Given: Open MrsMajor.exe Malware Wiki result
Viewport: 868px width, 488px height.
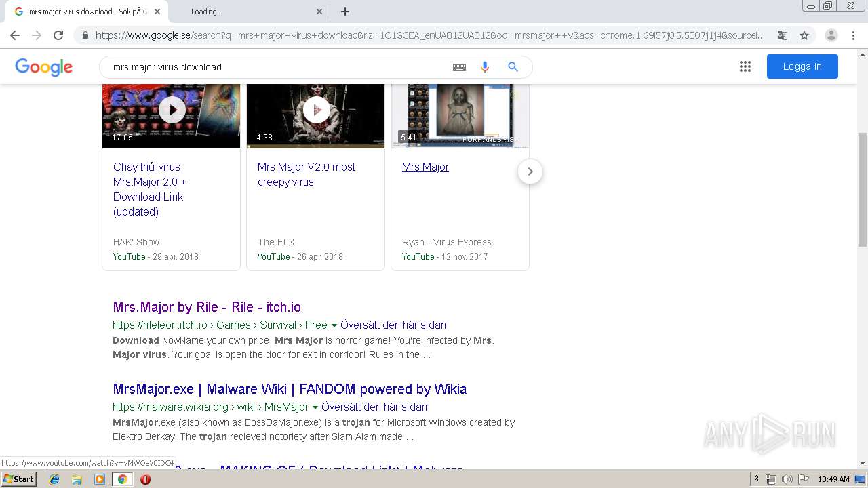Looking at the screenshot, I should click(x=290, y=389).
